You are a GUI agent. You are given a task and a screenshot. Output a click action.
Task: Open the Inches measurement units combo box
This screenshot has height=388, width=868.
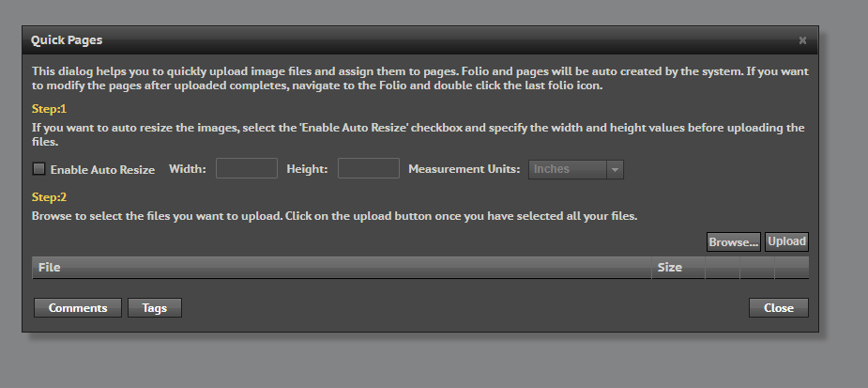click(x=576, y=170)
